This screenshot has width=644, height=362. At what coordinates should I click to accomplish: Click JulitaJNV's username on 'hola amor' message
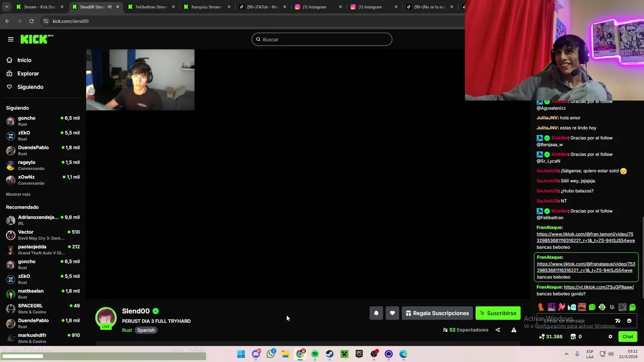coord(547,118)
